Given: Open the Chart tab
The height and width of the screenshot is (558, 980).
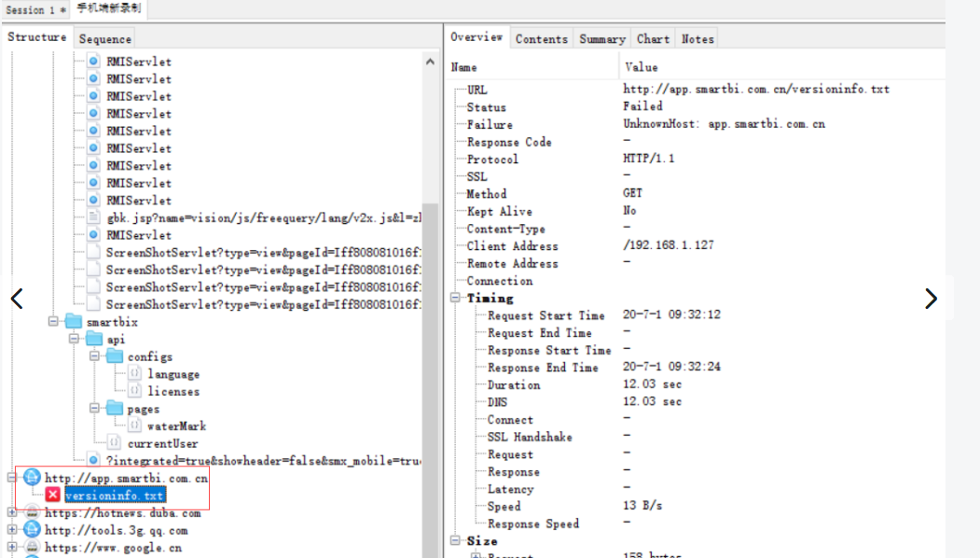Looking at the screenshot, I should pos(653,39).
